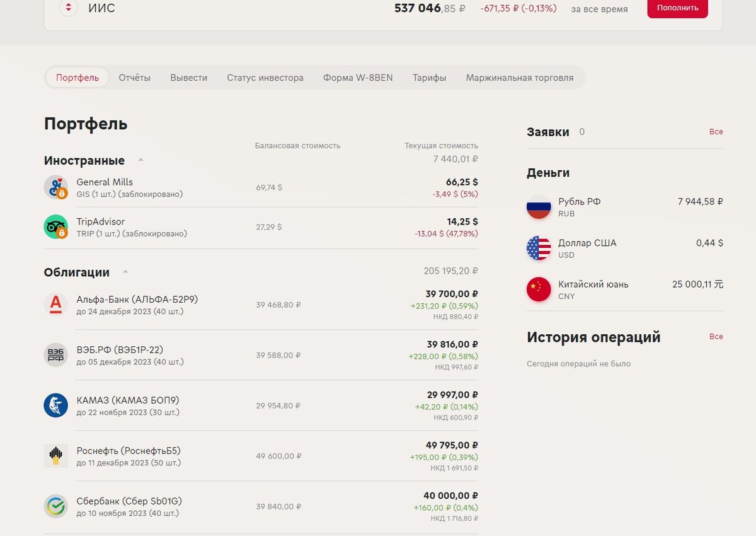Open all orders via Заявки Все link
Viewport: 756px width, 536px height.
[716, 132]
